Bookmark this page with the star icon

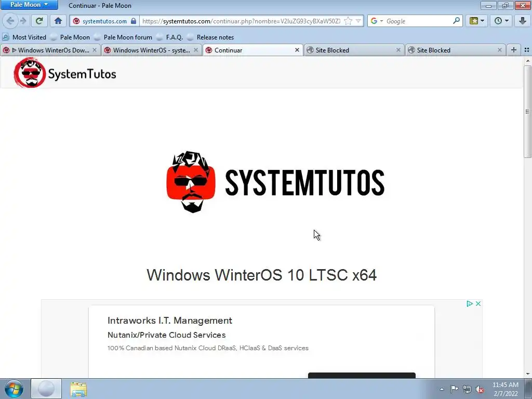[348, 21]
